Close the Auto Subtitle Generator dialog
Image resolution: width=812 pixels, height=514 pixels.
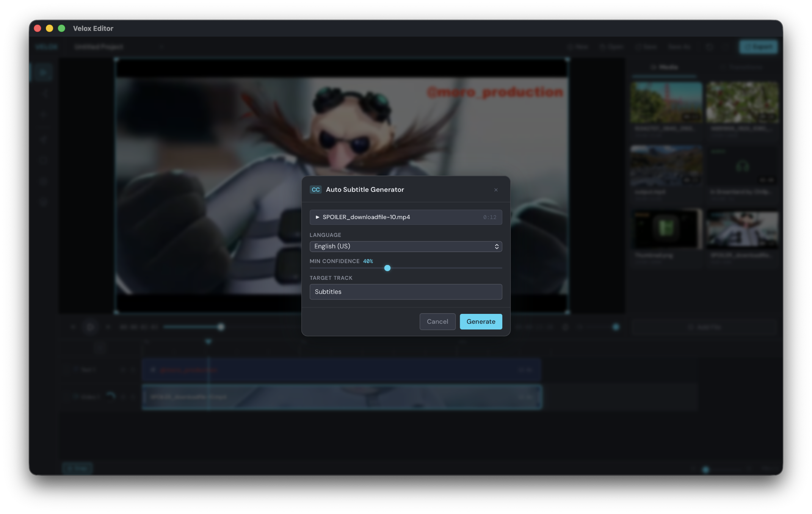pyautogui.click(x=496, y=190)
